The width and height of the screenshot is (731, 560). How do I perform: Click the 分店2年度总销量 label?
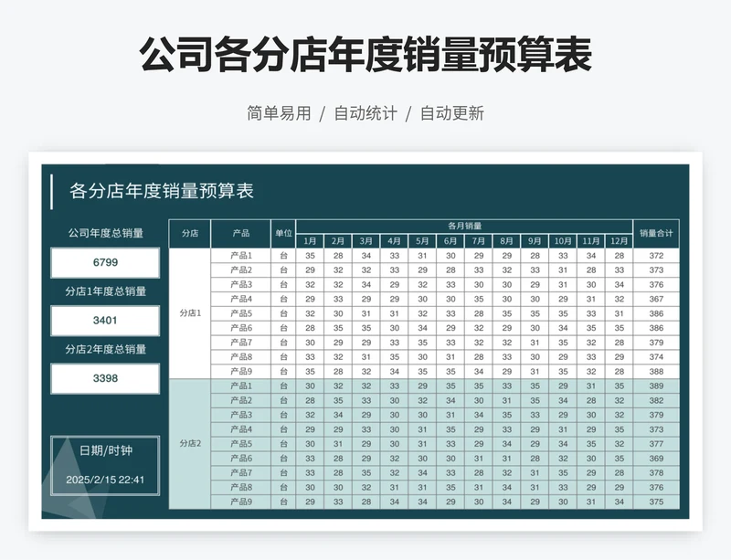pos(106,349)
